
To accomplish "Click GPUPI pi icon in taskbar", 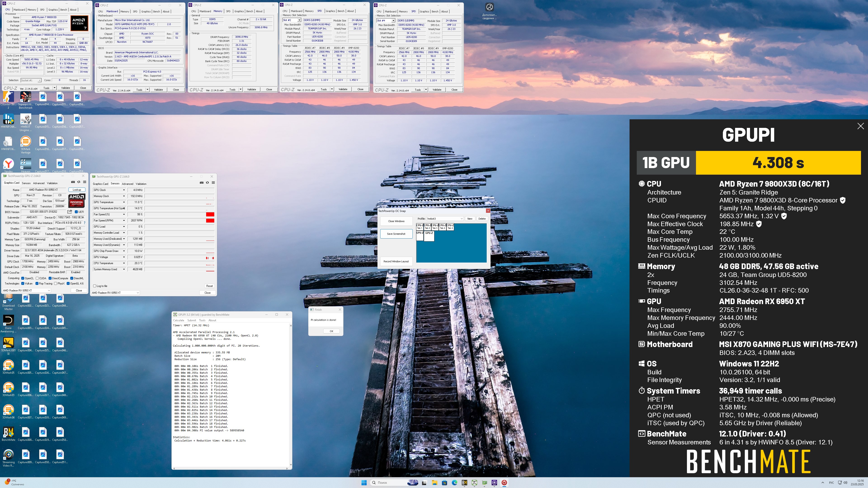I will 474,483.
